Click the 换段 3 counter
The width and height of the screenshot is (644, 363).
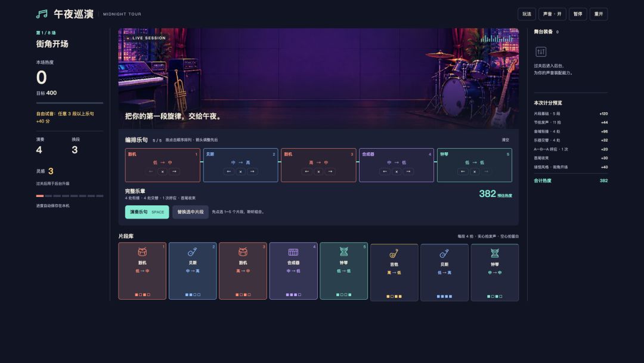pos(75,146)
